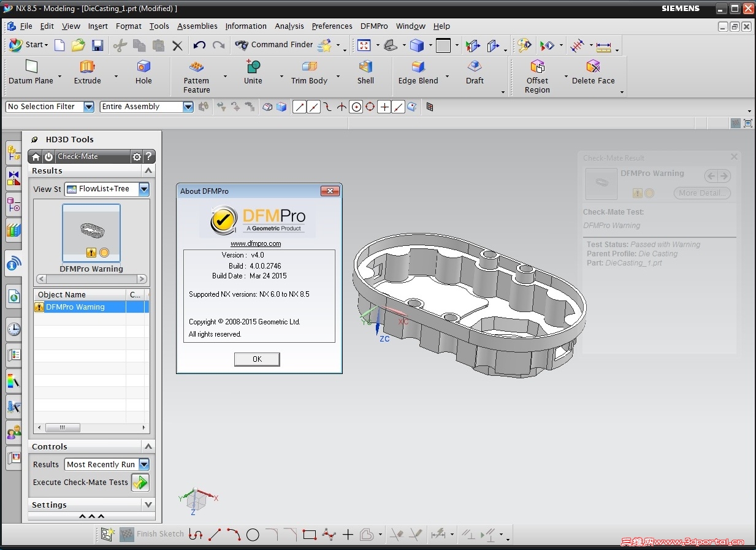756x550 pixels.
Task: Open the Assembly Navigator sidebar tab
Action: click(13, 153)
